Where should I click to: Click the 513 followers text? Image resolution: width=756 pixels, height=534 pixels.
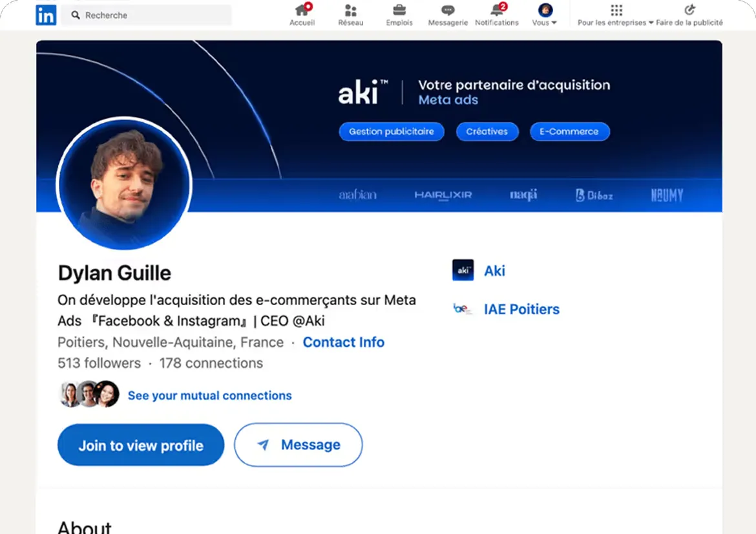pyautogui.click(x=99, y=363)
